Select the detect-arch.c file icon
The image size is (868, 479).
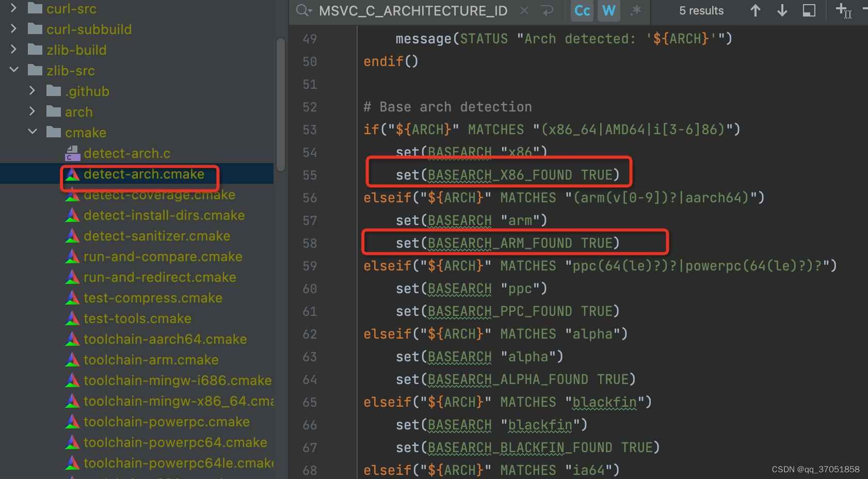[71, 153]
